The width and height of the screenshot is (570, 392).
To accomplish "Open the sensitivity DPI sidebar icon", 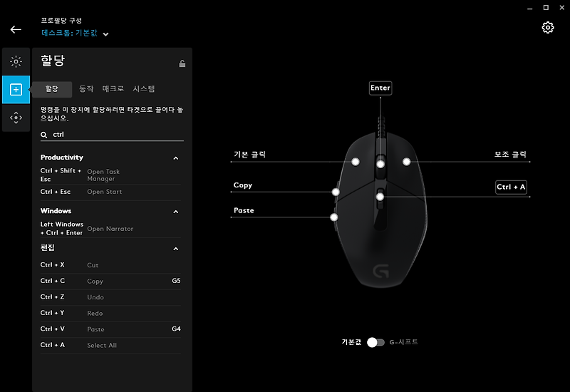I will click(16, 118).
